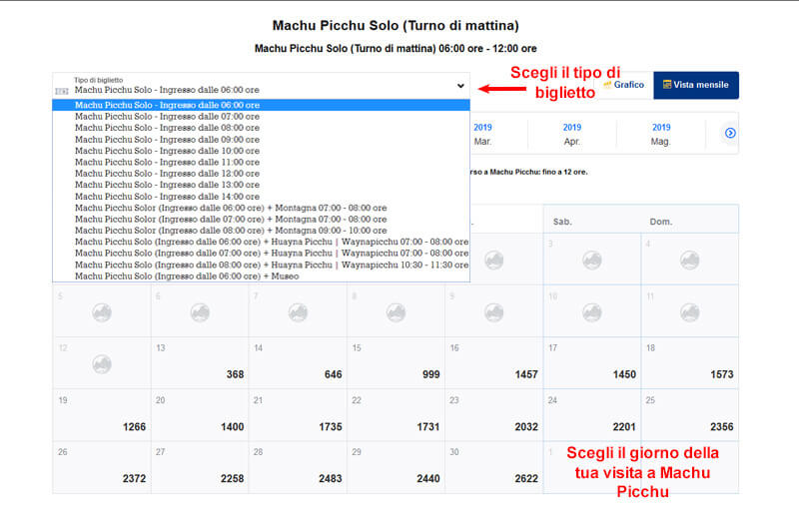The image size is (799, 532).
Task: Select day 27 with 2258 tickets
Action: (200, 467)
